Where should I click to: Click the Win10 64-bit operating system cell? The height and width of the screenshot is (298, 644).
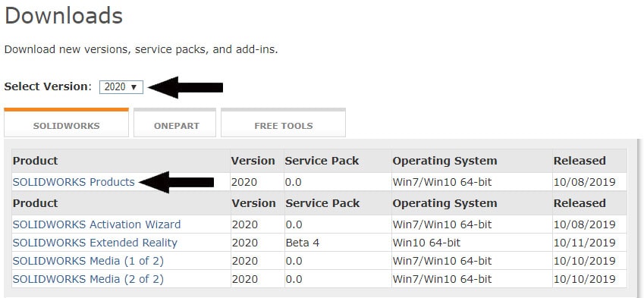pos(426,243)
